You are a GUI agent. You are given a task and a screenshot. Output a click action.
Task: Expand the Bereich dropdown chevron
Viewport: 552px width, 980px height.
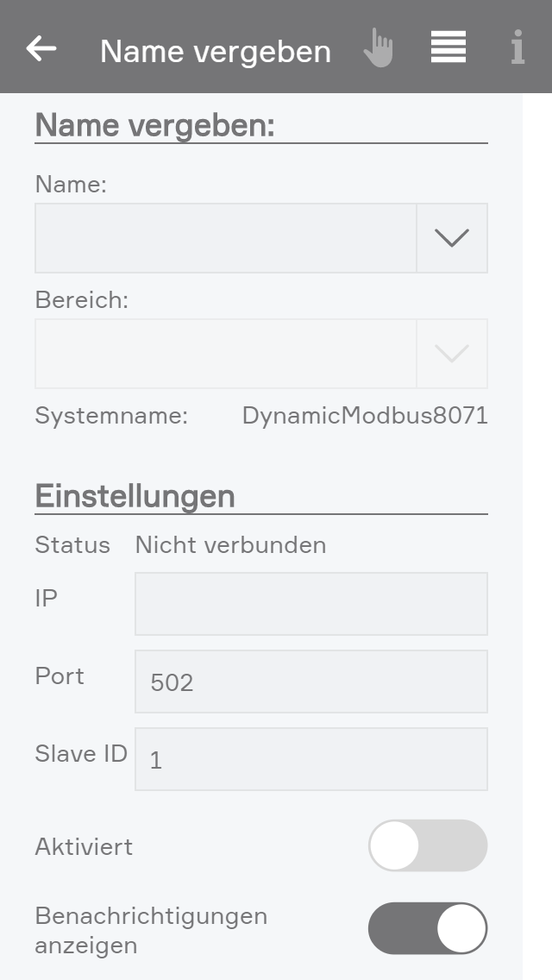click(452, 354)
